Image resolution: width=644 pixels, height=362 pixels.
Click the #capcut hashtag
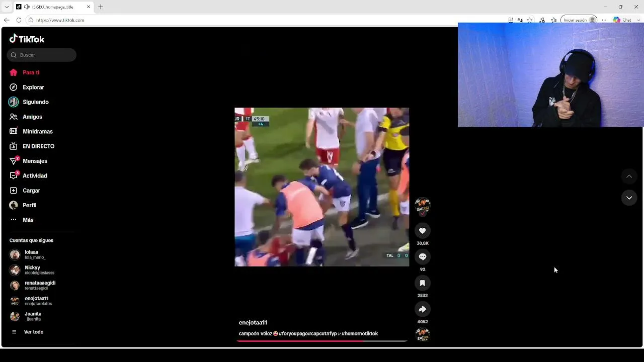point(317,333)
